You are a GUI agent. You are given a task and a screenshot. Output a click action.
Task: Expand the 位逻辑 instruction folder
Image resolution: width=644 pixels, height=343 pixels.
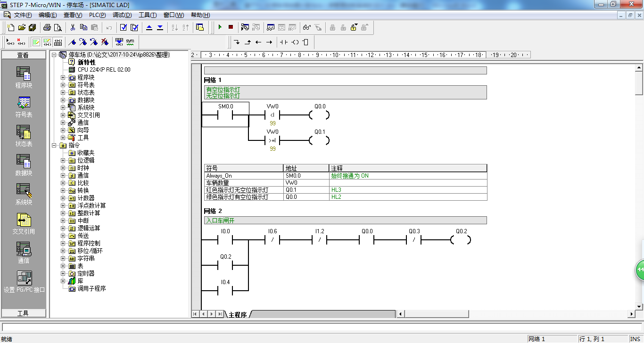pyautogui.click(x=63, y=160)
